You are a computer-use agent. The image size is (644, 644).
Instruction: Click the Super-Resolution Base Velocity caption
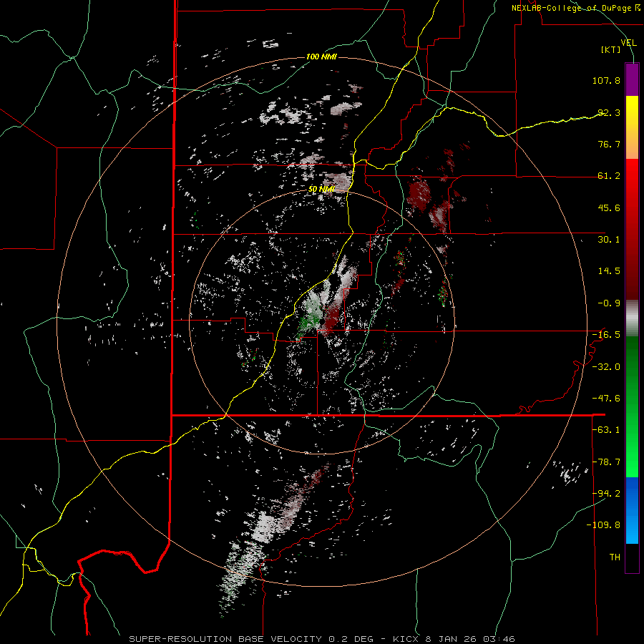click(x=226, y=639)
